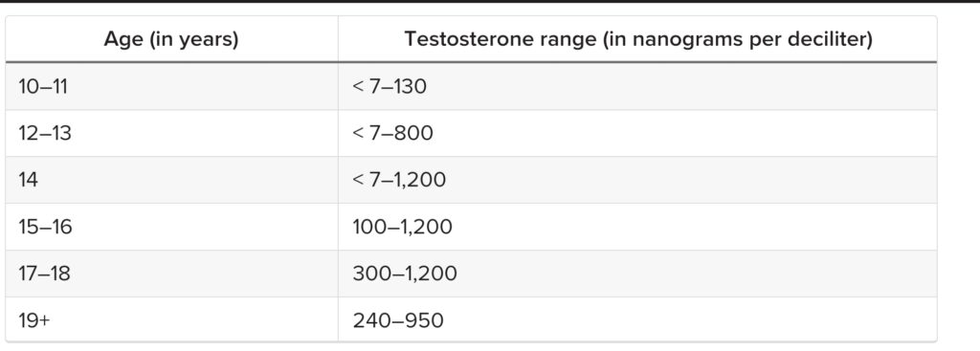Select the 19+ age cell
Viewport: 980px width, 351px height.
coord(171,319)
